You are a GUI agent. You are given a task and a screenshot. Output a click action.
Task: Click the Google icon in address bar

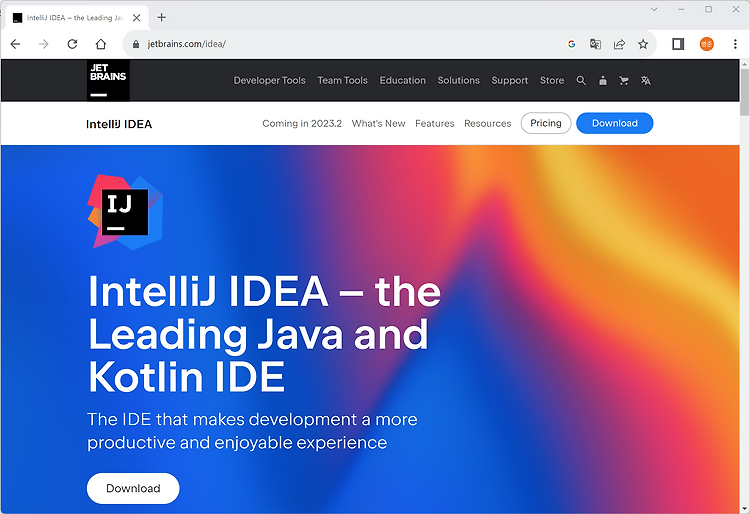(x=572, y=44)
